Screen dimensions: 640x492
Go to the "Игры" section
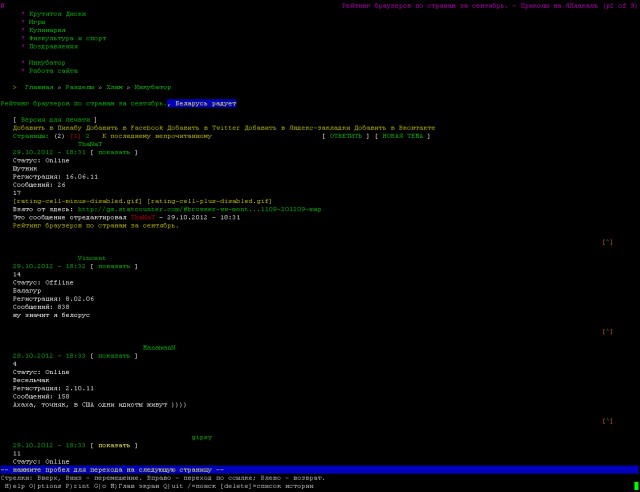click(38, 23)
